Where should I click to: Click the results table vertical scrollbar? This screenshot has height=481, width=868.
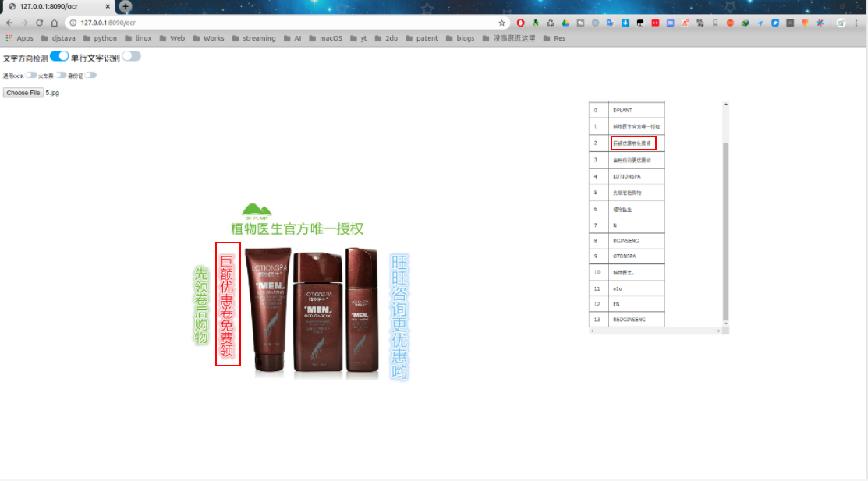[725, 231]
